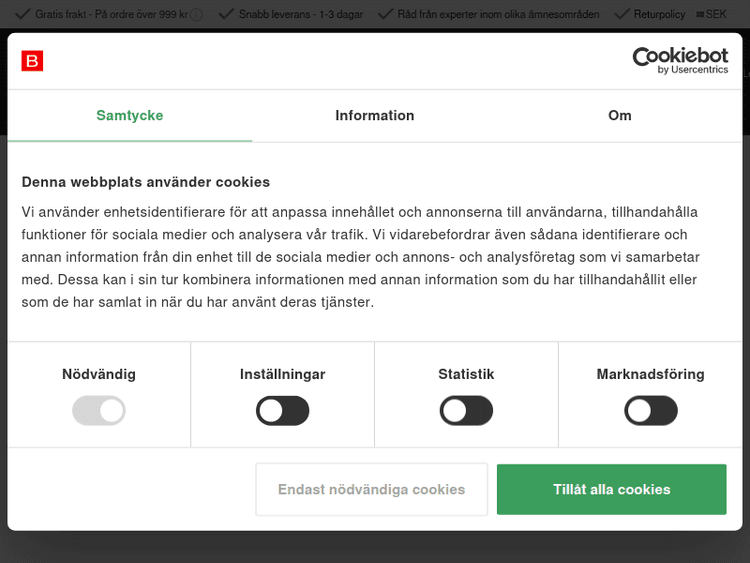Click the info icon beside free shipping text
Viewport: 750px width, 563px height.
(197, 15)
